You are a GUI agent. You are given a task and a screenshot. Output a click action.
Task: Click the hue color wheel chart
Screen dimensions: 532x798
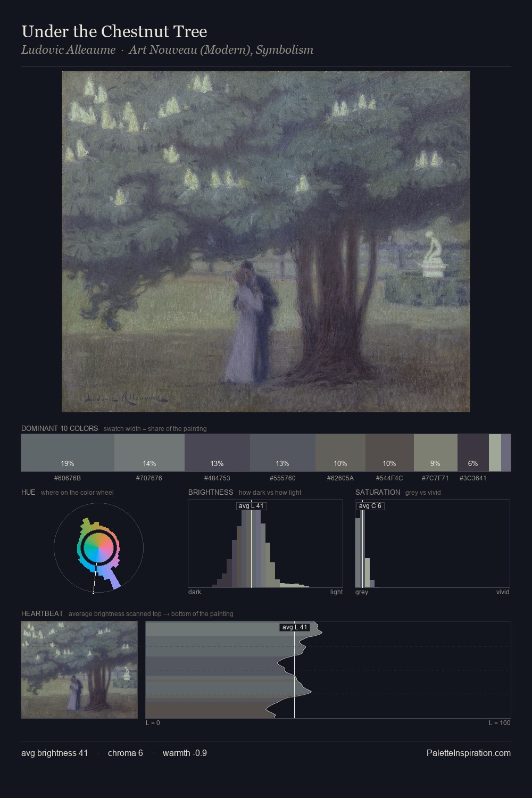[x=98, y=548]
